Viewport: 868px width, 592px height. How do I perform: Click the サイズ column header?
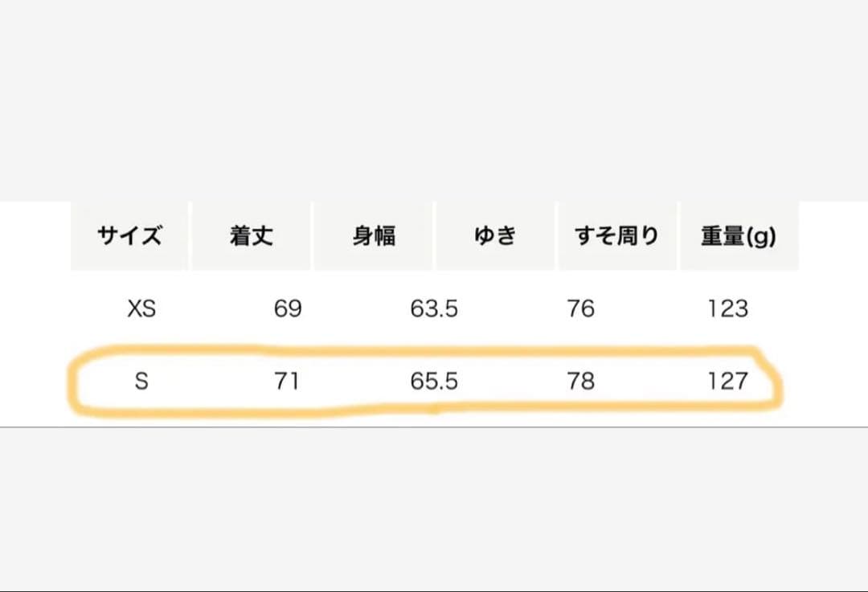(x=129, y=236)
